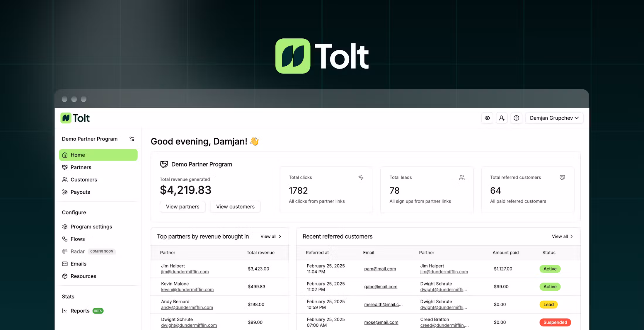Click the invite user icon in header
Viewport: 644px width, 330px height.
tap(502, 118)
